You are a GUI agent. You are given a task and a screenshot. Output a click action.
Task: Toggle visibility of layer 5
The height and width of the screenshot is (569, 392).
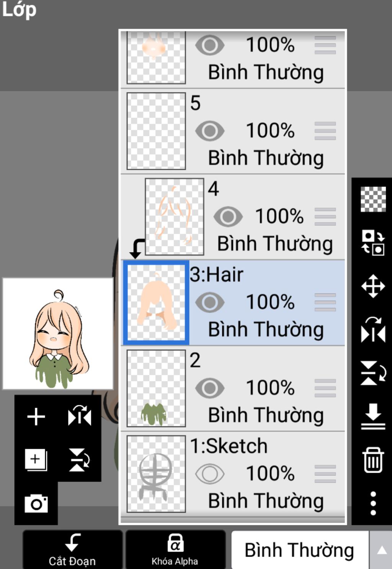[210, 131]
